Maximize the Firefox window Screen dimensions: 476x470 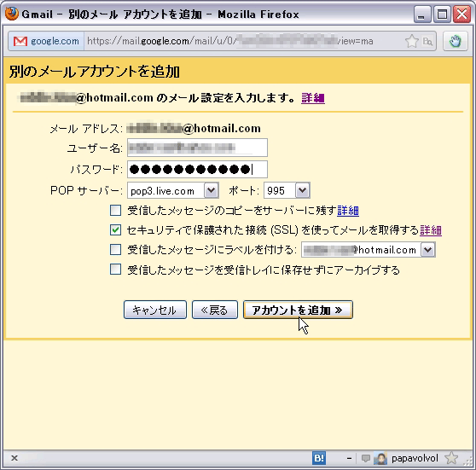click(x=442, y=15)
